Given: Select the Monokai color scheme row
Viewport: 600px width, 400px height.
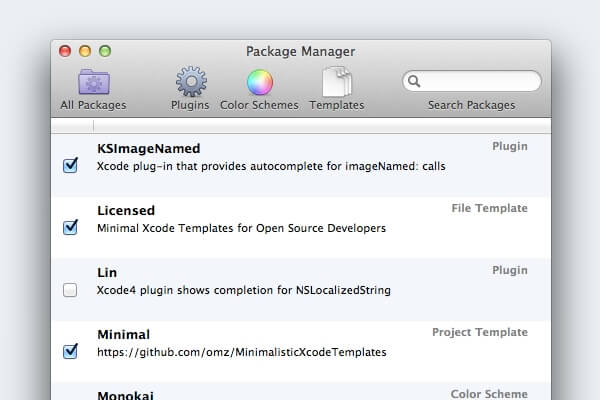Looking at the screenshot, I should (x=300, y=393).
